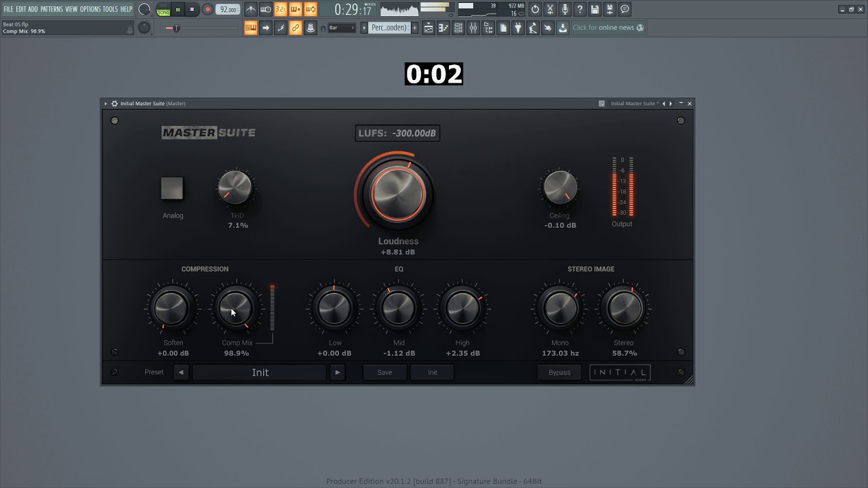Open the Piano roll view icon
868x488 pixels.
click(x=443, y=28)
